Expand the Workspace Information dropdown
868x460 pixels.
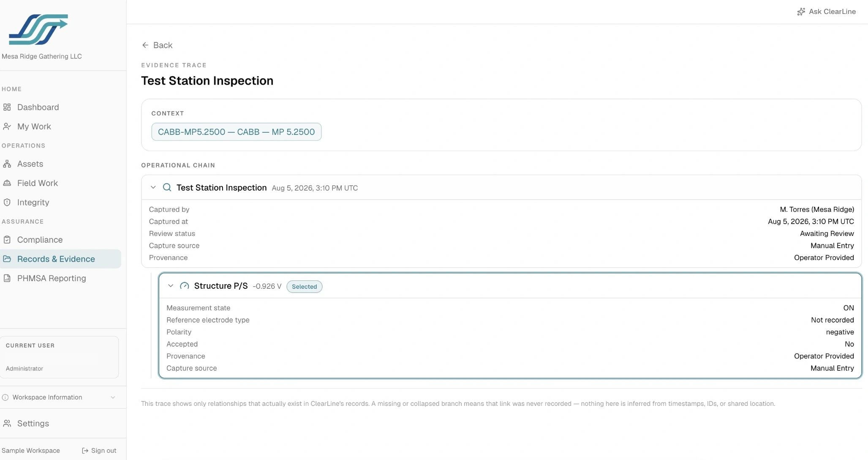(x=59, y=397)
